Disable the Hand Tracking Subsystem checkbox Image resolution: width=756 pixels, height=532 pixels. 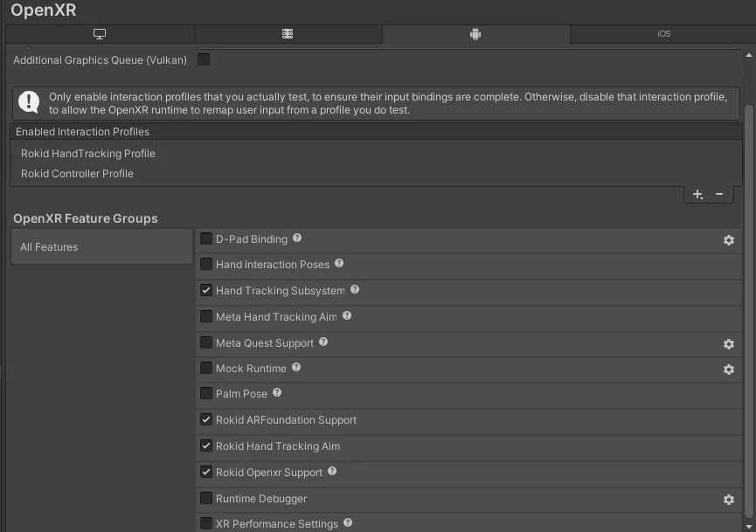[x=206, y=290]
